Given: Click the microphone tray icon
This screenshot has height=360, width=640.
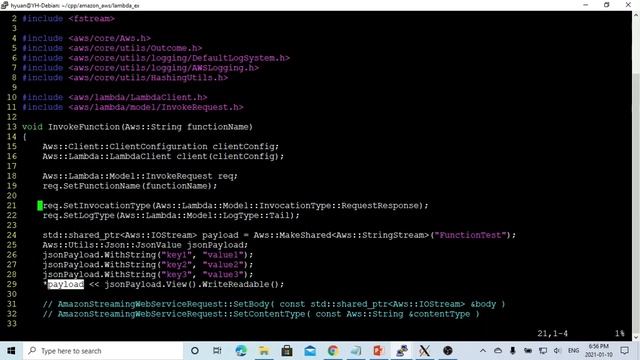Looking at the screenshot, I should click(x=513, y=351).
